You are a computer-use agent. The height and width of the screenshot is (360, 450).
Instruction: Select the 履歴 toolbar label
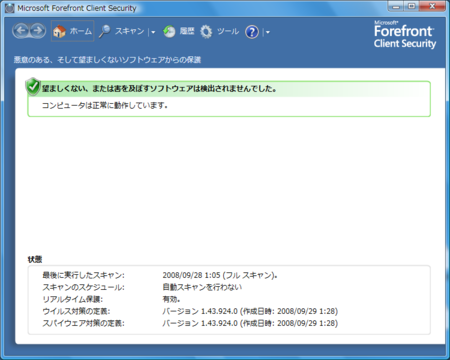click(x=187, y=31)
